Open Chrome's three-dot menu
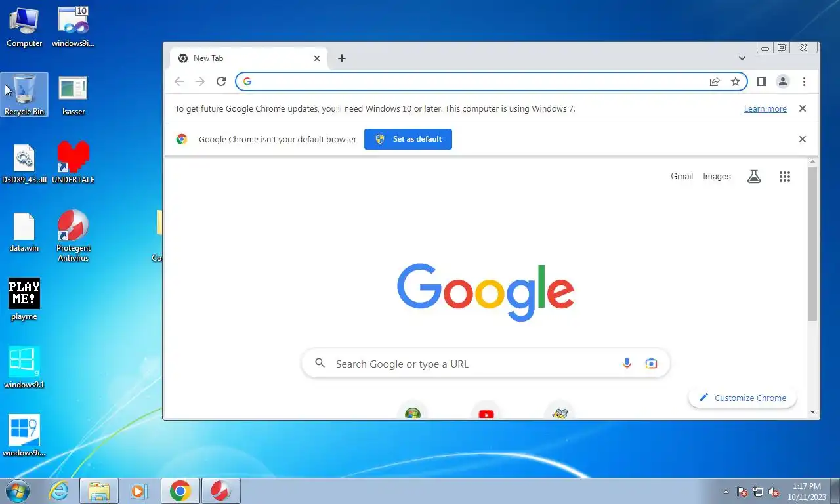Image resolution: width=840 pixels, height=504 pixels. click(x=804, y=81)
